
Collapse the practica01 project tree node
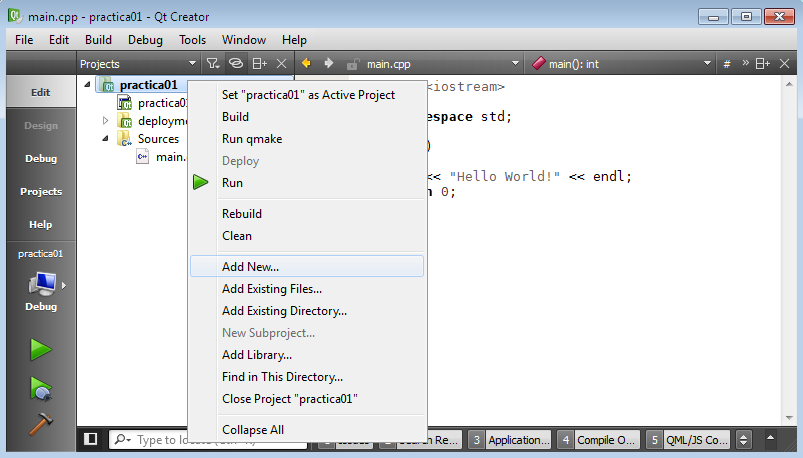click(87, 84)
